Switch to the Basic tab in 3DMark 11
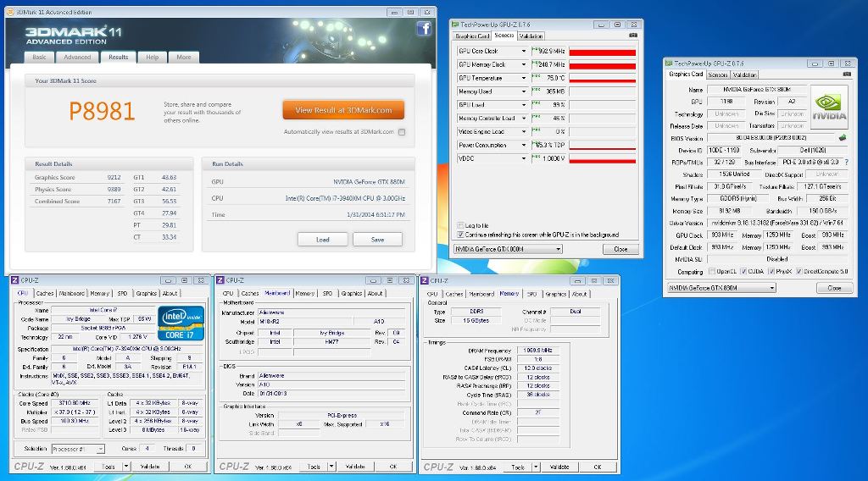Viewport: 868px width, 481px height. click(39, 57)
